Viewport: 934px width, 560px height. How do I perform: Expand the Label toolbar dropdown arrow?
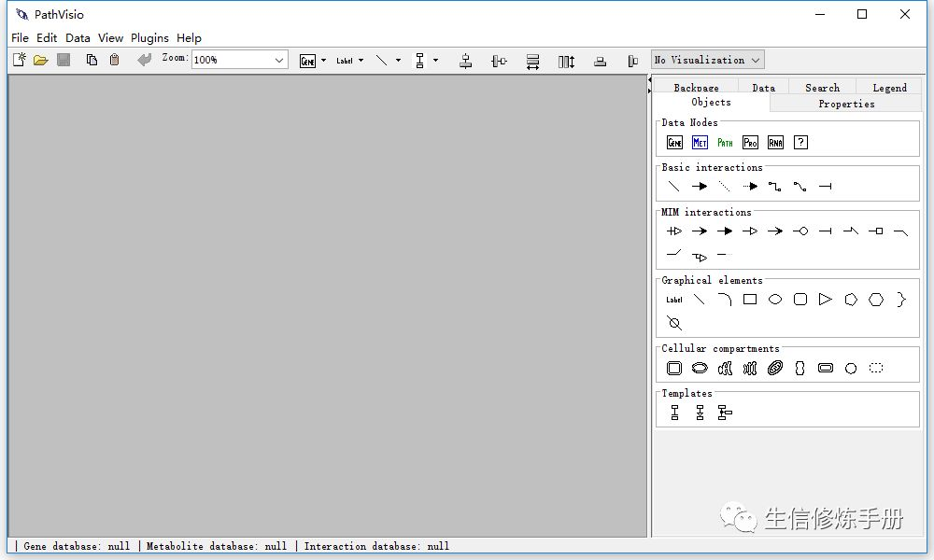(361, 60)
